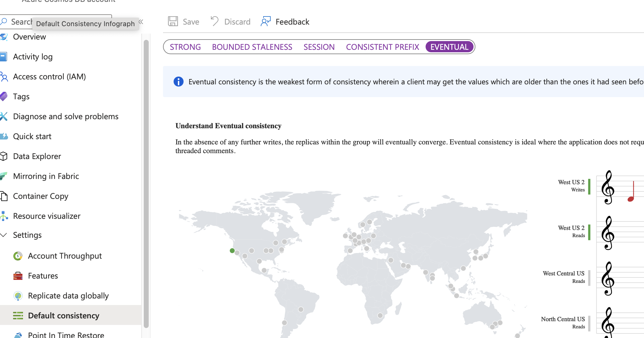Click the green West US 2 map dot
The height and width of the screenshot is (338, 644).
tap(232, 251)
